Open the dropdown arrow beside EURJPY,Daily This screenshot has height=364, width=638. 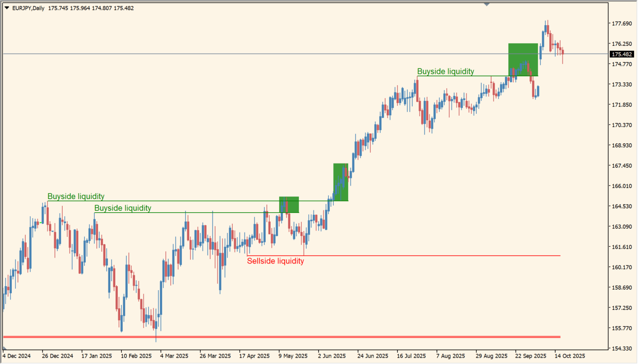point(7,8)
